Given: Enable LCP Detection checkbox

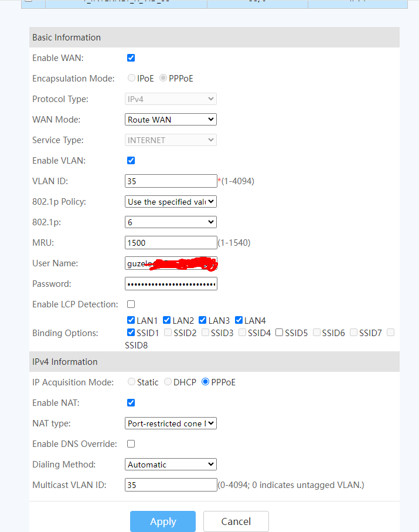Looking at the screenshot, I should [131, 304].
